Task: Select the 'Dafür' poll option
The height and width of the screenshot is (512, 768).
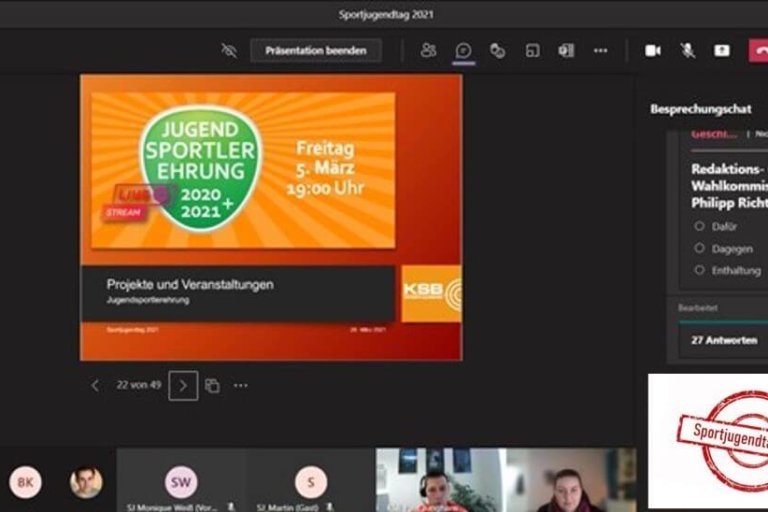Action: coord(699,226)
